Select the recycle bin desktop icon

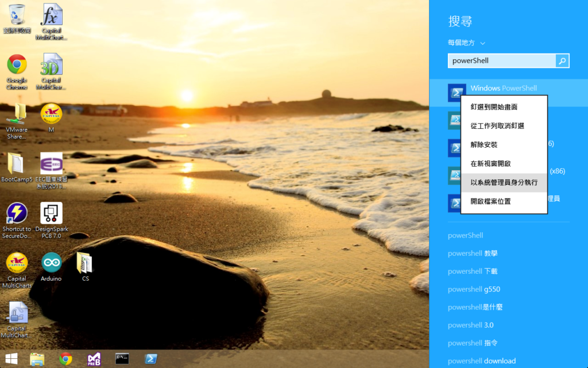17,18
